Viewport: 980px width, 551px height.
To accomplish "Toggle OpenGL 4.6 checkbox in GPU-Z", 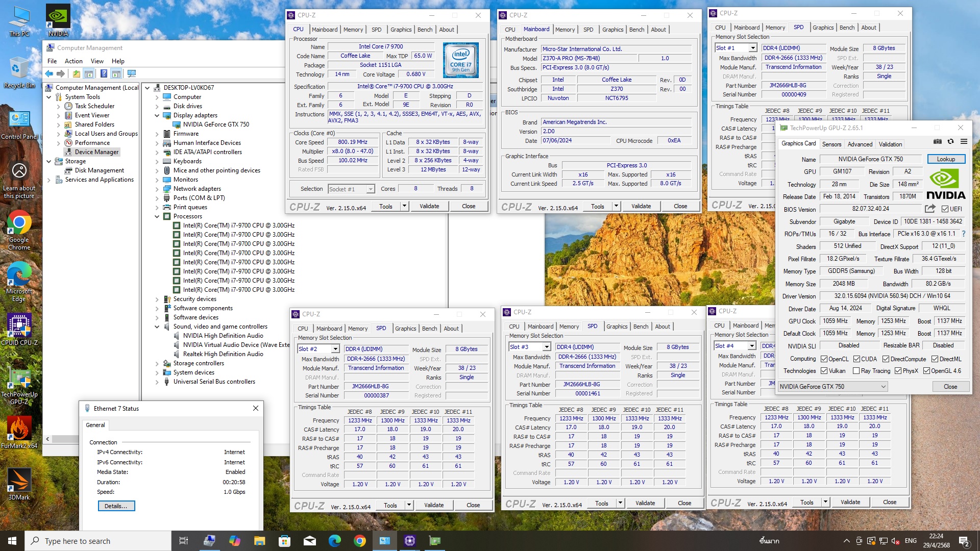I will [926, 371].
